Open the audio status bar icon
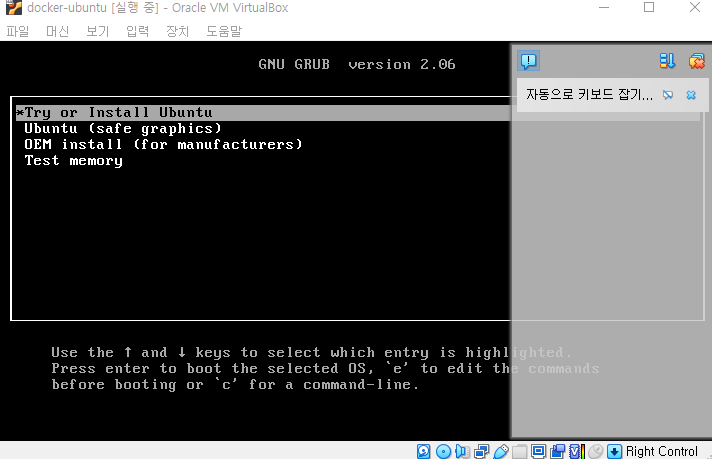712x459 pixels. (x=462, y=451)
